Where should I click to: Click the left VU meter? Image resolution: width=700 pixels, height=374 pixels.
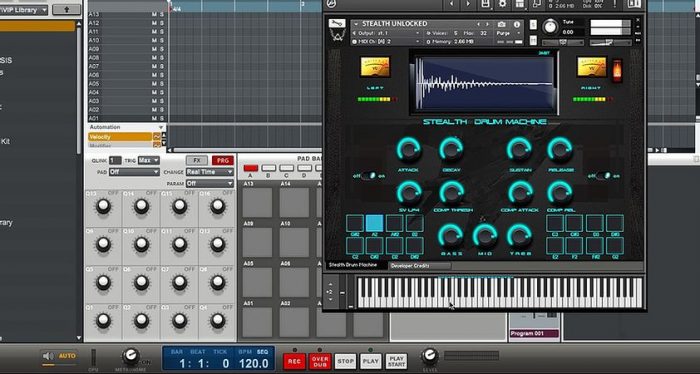[x=375, y=67]
